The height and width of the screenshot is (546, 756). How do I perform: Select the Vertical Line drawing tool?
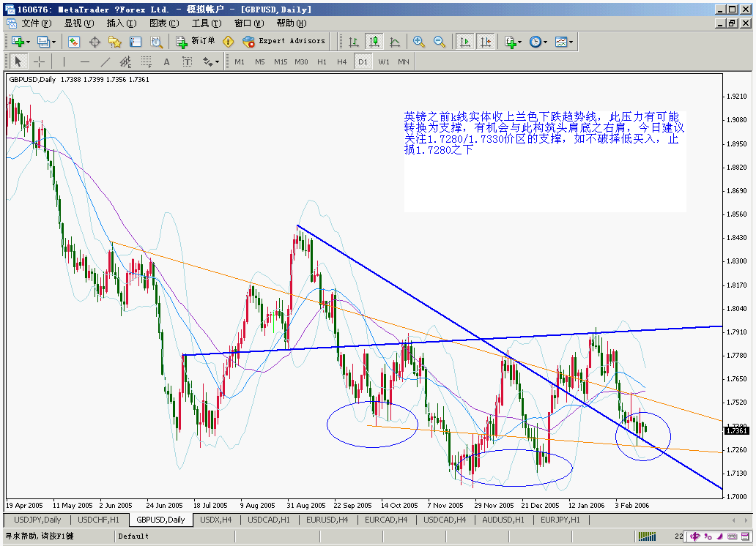64,61
